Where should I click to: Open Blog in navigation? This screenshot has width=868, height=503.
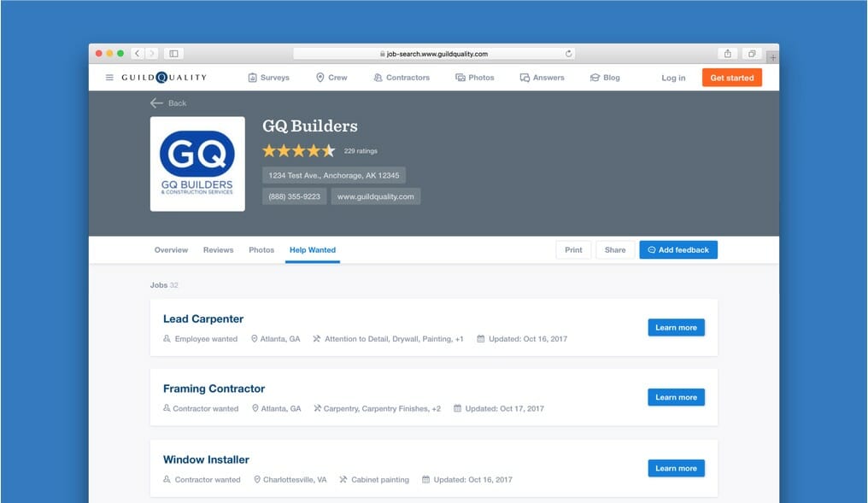point(605,78)
